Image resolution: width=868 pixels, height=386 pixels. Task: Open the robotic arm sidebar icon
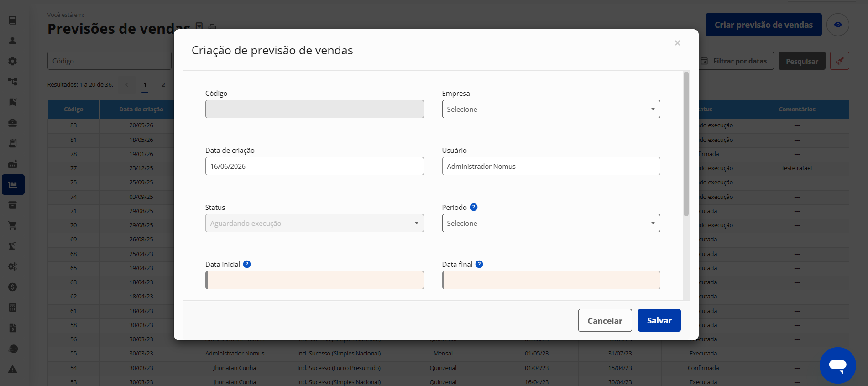click(x=13, y=246)
